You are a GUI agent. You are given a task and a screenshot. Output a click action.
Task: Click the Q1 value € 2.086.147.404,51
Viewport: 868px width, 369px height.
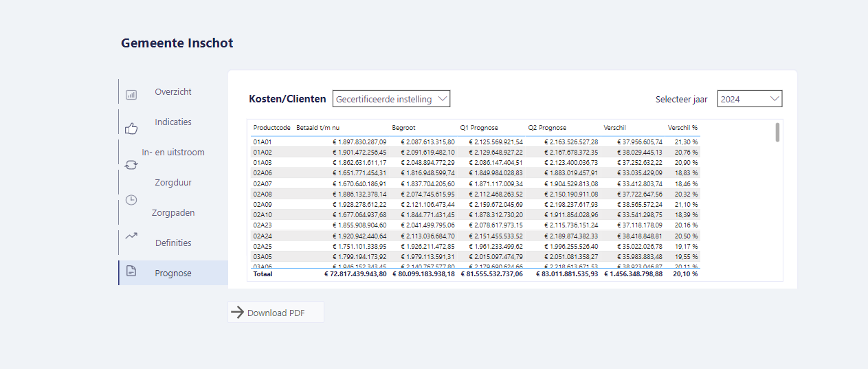coord(496,162)
